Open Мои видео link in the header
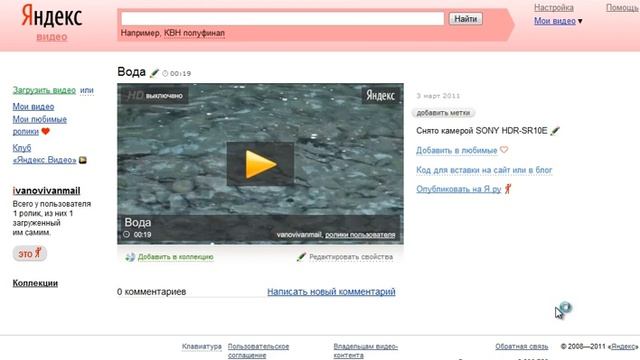Screen dimensions: 640x360 coord(555,21)
